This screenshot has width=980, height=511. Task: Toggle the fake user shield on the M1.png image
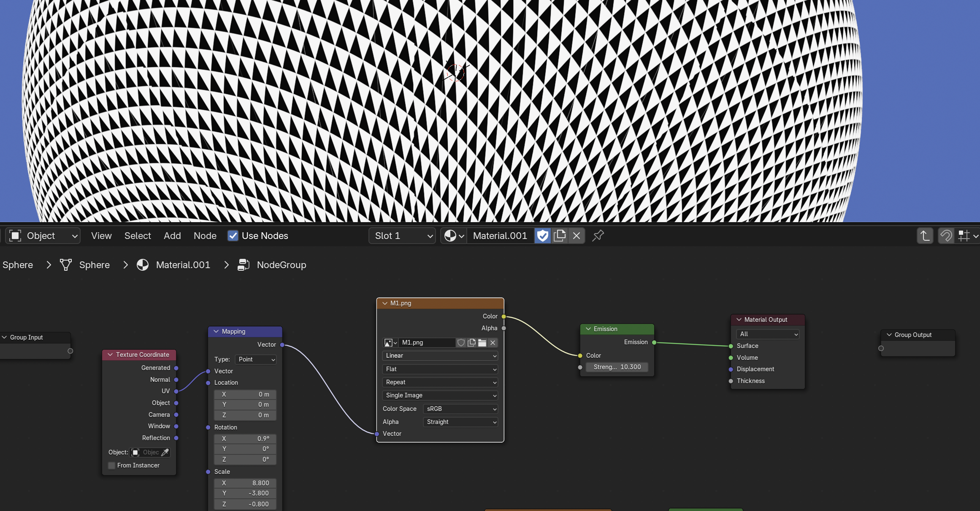point(461,342)
